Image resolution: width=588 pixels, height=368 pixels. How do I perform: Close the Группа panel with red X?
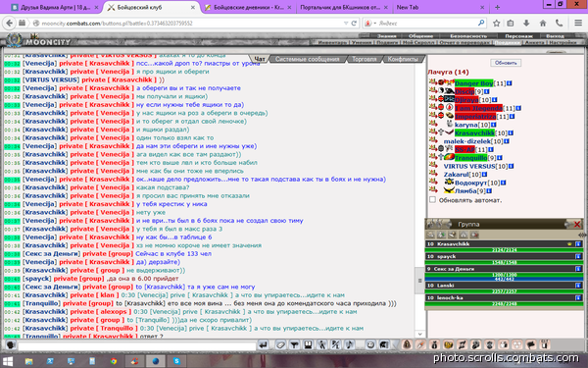coord(577,225)
